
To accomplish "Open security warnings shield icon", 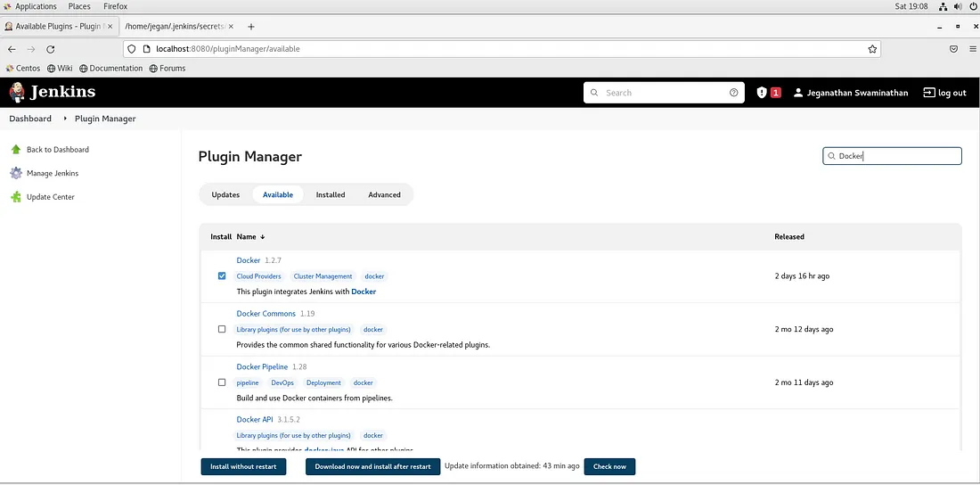I will pyautogui.click(x=761, y=93).
